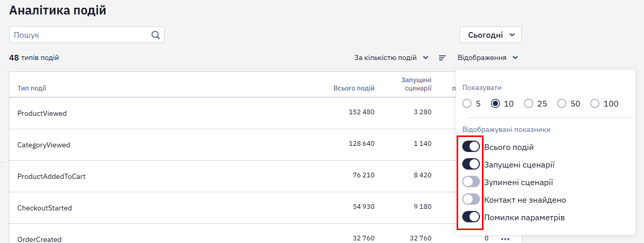Collapse the Відображення display dropdown
The width and height of the screenshot is (644, 243).
click(x=488, y=58)
